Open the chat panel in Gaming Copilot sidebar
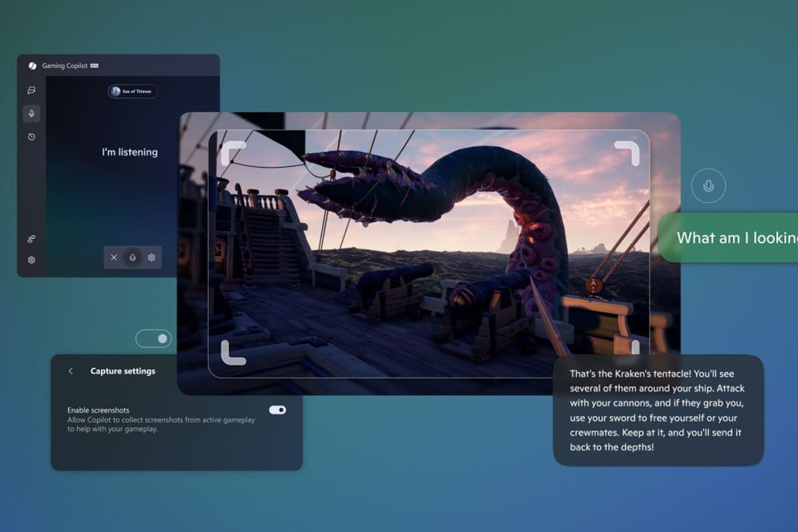This screenshot has width=798, height=532. pos(31,91)
